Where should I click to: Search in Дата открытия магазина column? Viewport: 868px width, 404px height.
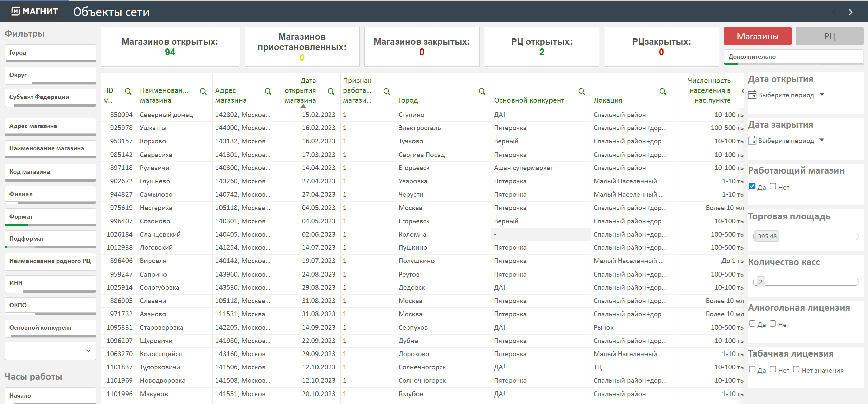coord(331,92)
